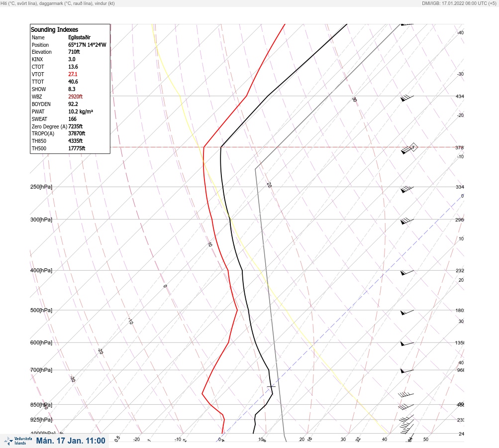This screenshot has width=499, height=448.
Task: Click the TTOT value 40.6
Action: (73, 82)
